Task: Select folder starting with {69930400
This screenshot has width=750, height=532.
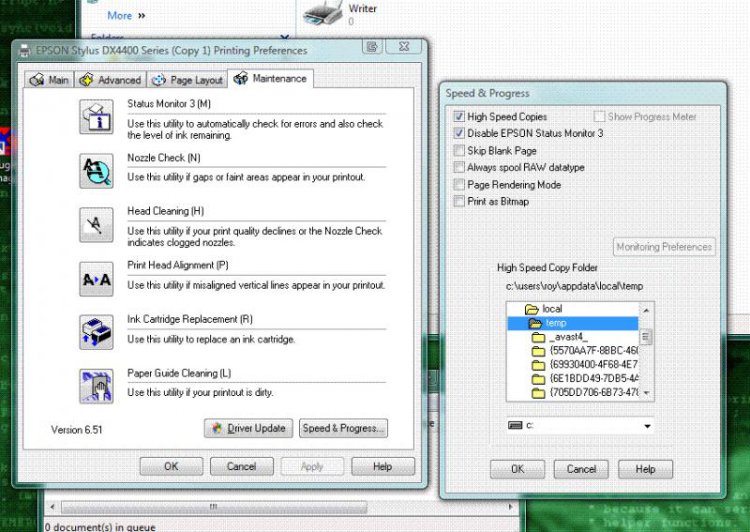Action: [585, 365]
